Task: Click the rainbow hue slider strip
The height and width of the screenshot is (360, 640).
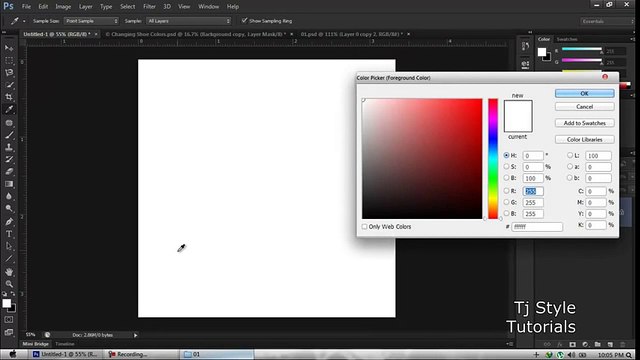Action: click(x=493, y=159)
